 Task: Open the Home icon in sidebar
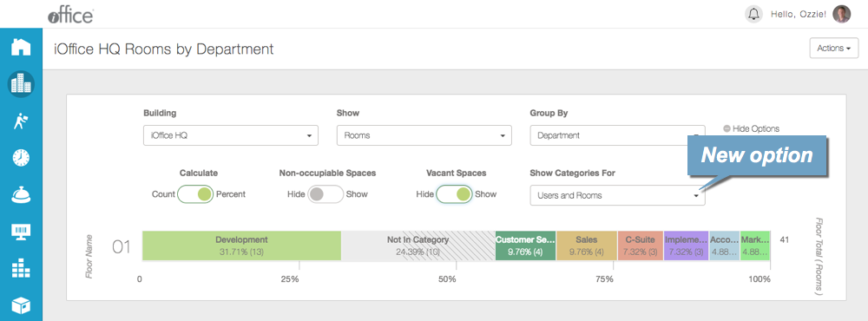21,47
